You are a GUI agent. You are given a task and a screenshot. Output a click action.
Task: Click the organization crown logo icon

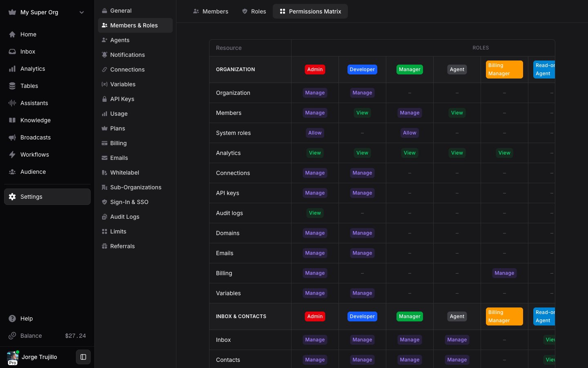(12, 12)
